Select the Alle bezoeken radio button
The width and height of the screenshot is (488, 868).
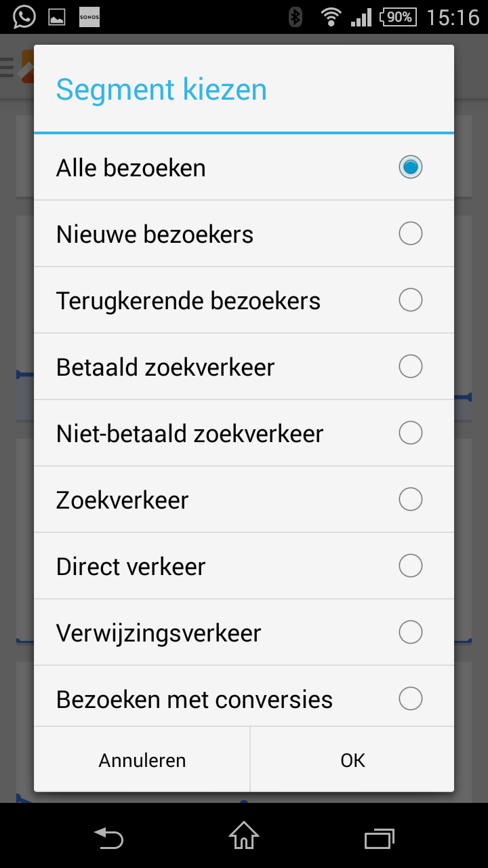[x=410, y=167]
